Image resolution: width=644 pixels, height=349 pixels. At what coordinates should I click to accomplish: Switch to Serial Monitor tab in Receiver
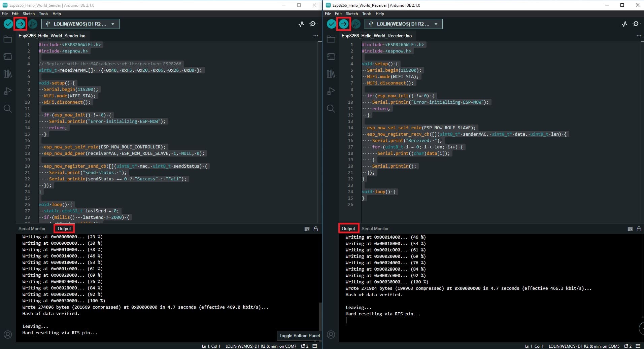[375, 229]
